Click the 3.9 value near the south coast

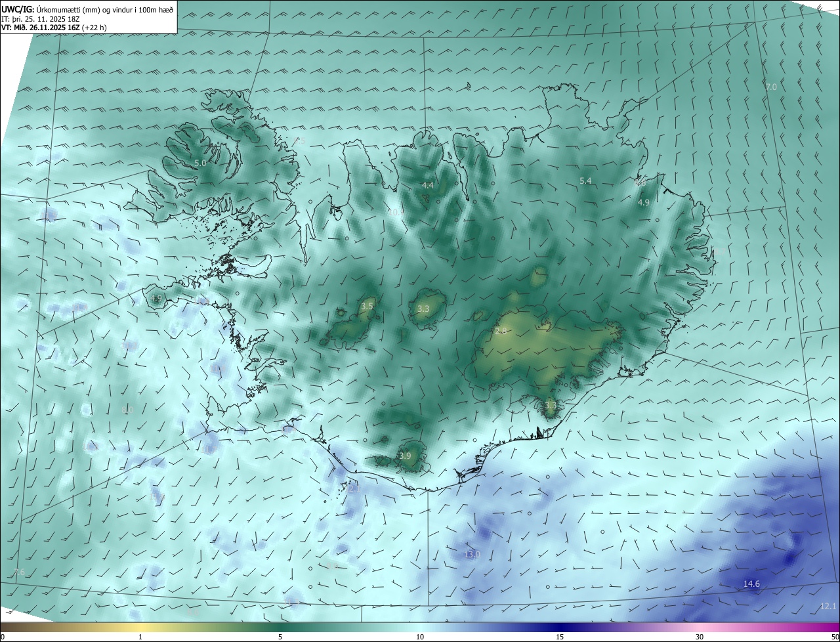coord(405,456)
